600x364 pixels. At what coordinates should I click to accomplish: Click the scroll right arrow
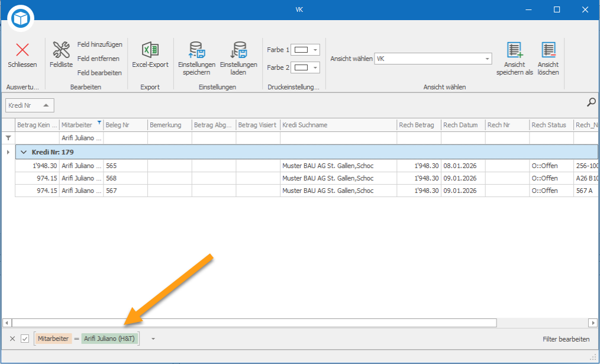coord(592,323)
